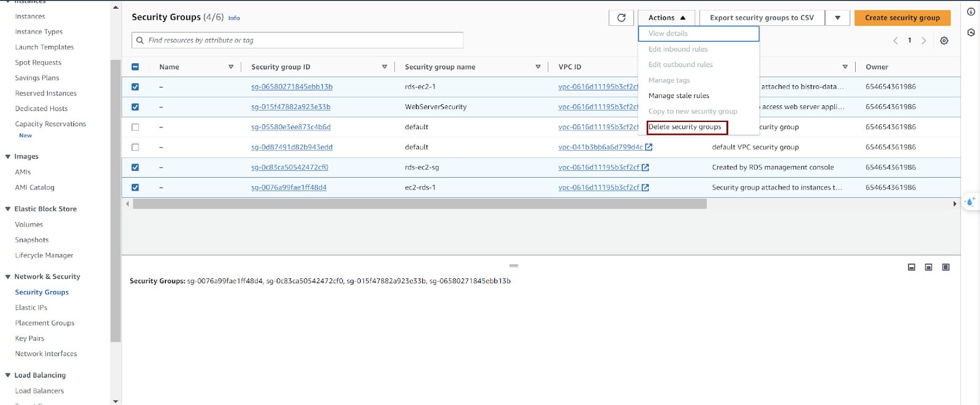Collapse the Network & Security sidebar section
The height and width of the screenshot is (405, 980).
(8, 277)
